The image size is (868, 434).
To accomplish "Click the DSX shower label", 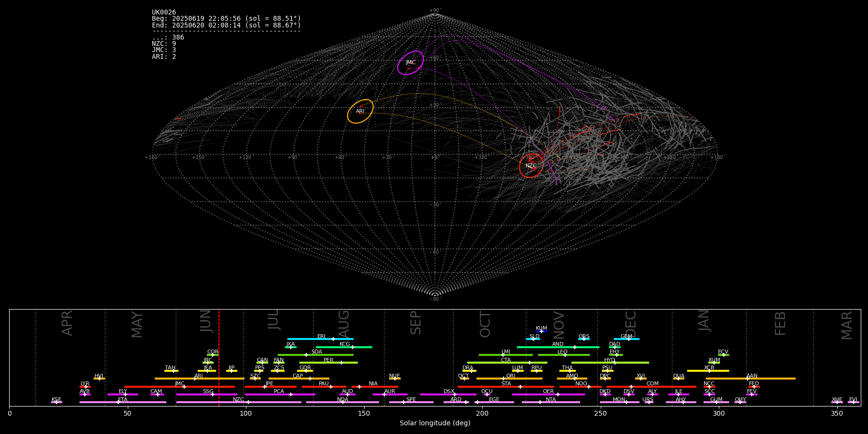I will [x=449, y=392].
